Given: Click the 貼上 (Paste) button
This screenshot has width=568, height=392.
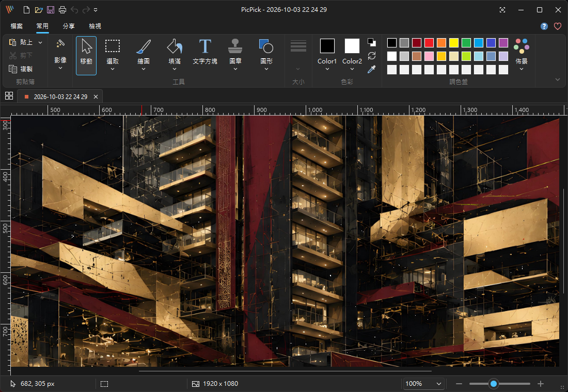Looking at the screenshot, I should 21,42.
